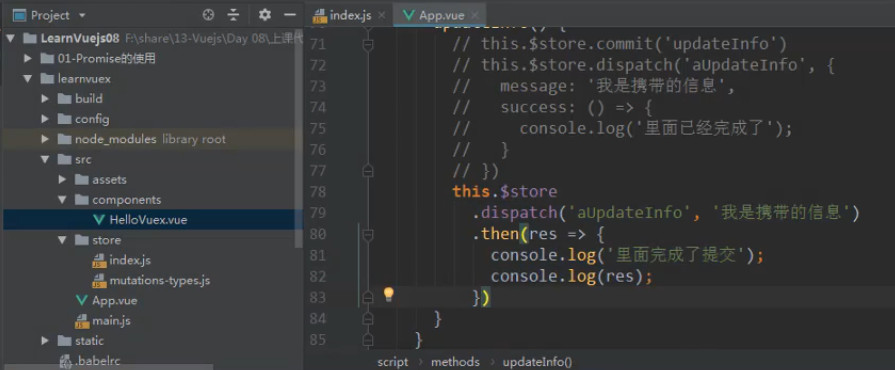Click the Vue icon beside App.vue in tree
The image size is (895, 370).
tap(82, 300)
